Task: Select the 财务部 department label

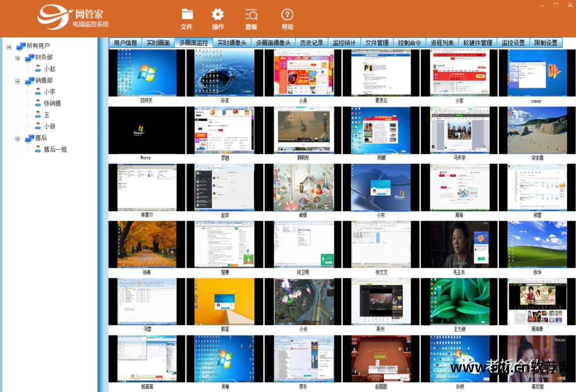Action: tap(44, 57)
